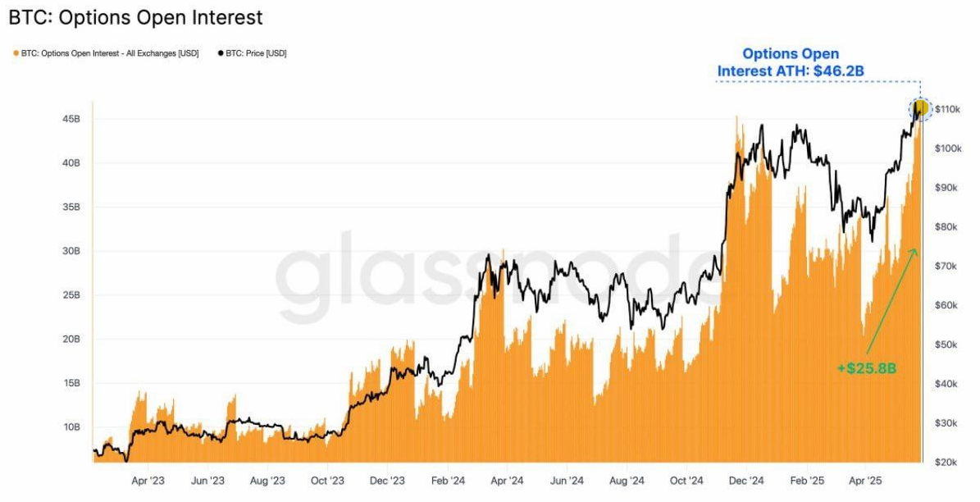Click the BTC: Options Open Interest title

tap(135, 17)
